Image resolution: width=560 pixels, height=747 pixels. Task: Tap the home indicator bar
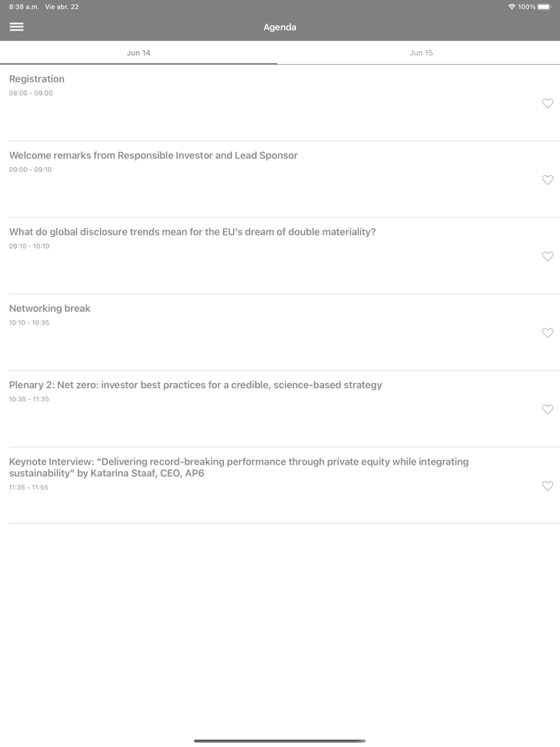pyautogui.click(x=280, y=741)
